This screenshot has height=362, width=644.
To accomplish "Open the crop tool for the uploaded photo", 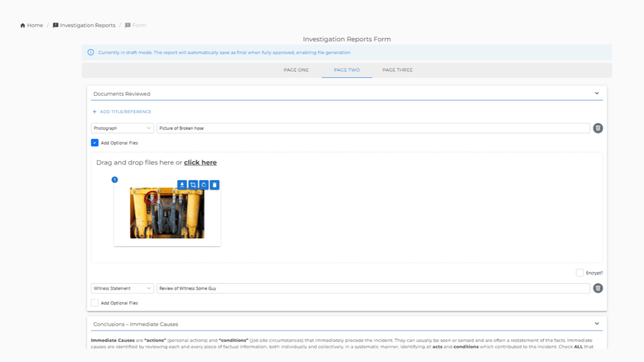I will (x=193, y=185).
